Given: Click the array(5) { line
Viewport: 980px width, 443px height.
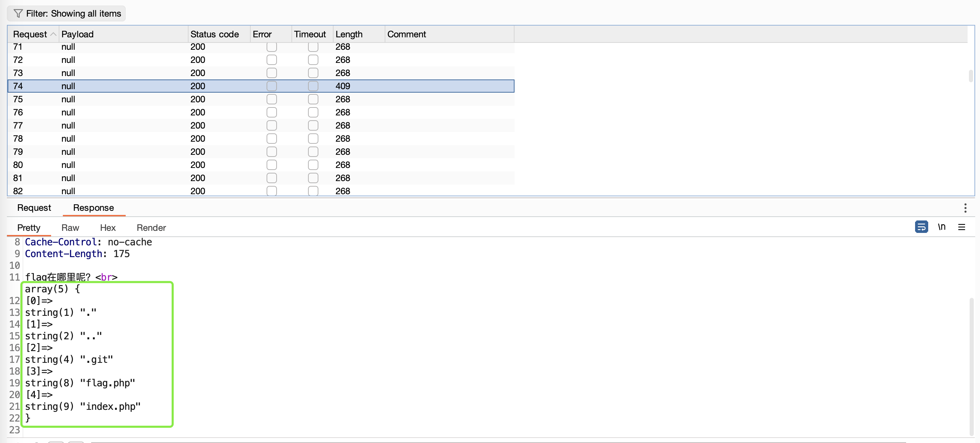Looking at the screenshot, I should [x=52, y=289].
